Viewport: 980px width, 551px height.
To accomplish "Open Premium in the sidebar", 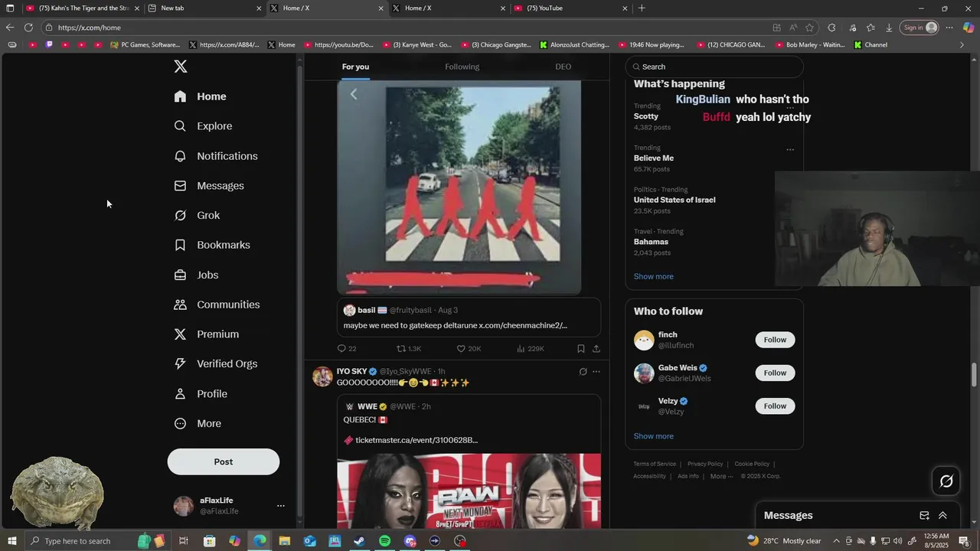I will pos(207,334).
